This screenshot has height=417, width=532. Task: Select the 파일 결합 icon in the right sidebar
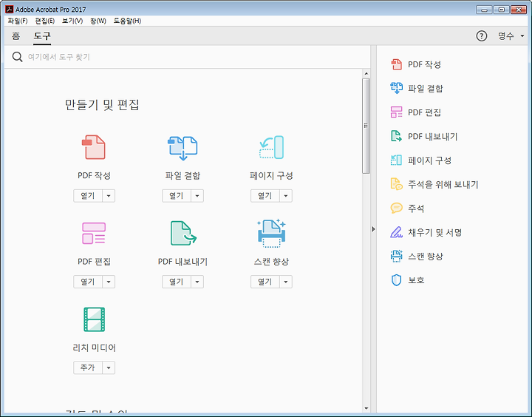coord(396,88)
